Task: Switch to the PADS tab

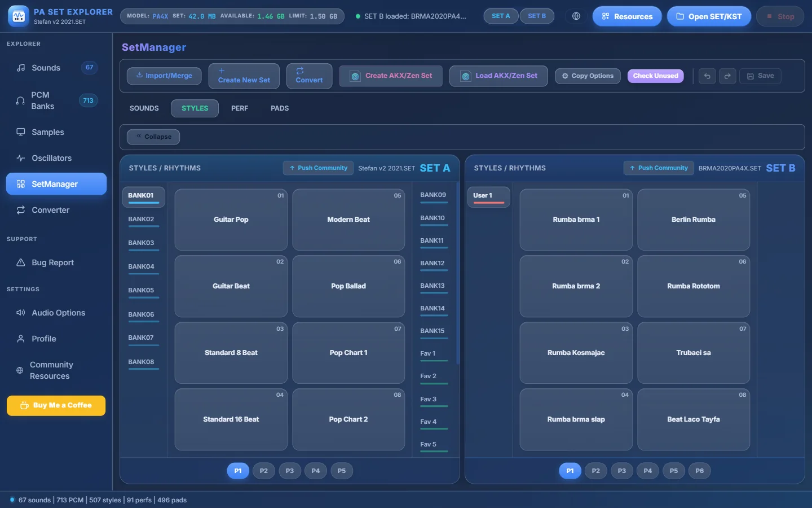Action: 280,108
